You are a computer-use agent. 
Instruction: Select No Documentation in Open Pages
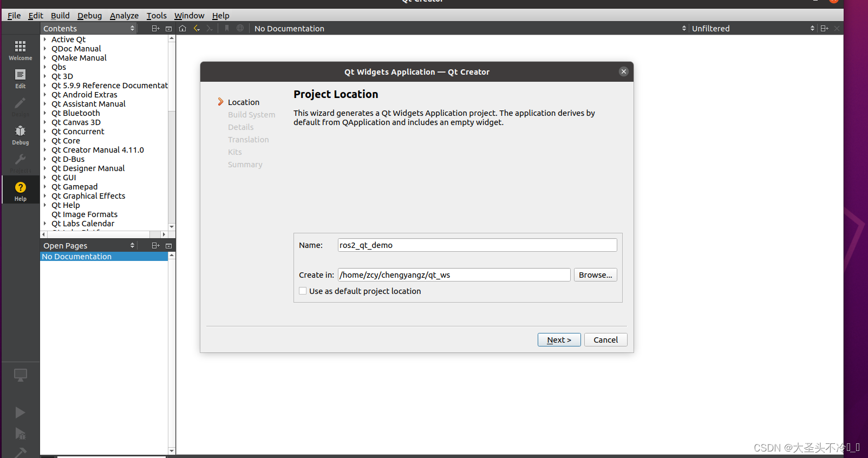coord(104,256)
